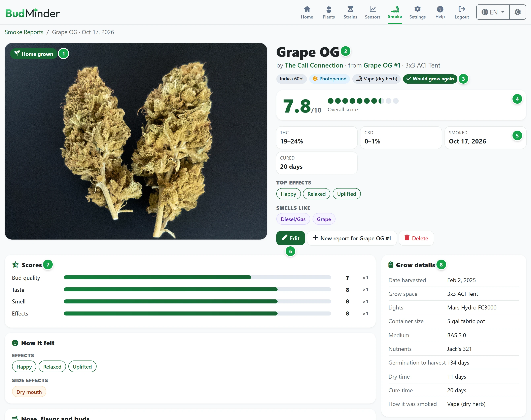Click the Diesel/Gas smell chip
Image resolution: width=531 pixels, height=420 pixels.
point(293,219)
